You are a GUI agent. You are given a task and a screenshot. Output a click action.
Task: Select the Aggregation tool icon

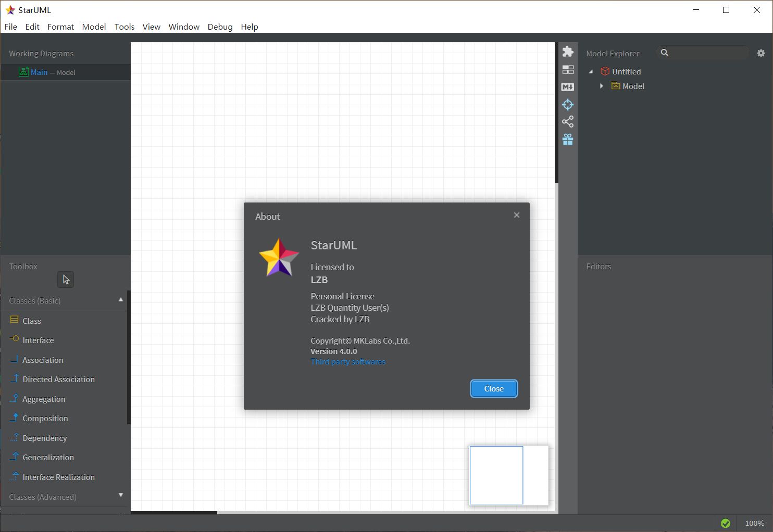(15, 398)
